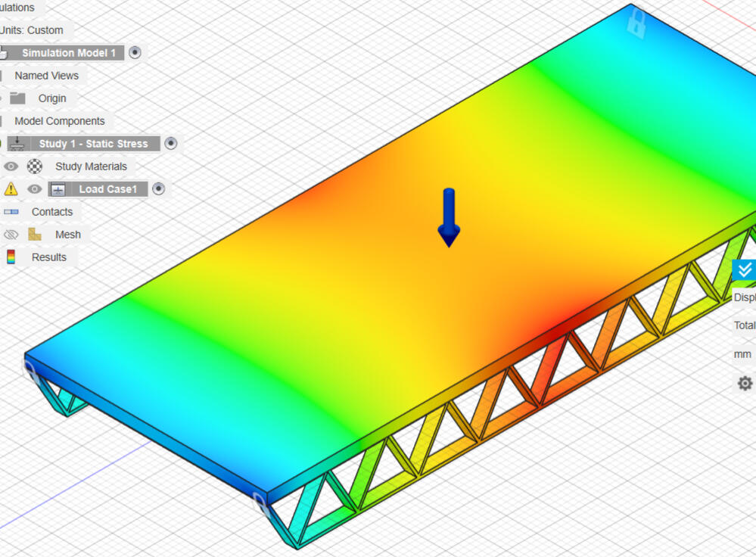
Task: Select Named Views in the browser
Action: pyautogui.click(x=47, y=76)
